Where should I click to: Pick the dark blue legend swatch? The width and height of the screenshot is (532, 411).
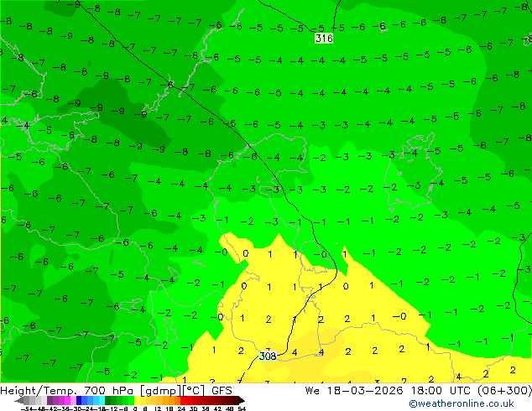[x=79, y=400]
